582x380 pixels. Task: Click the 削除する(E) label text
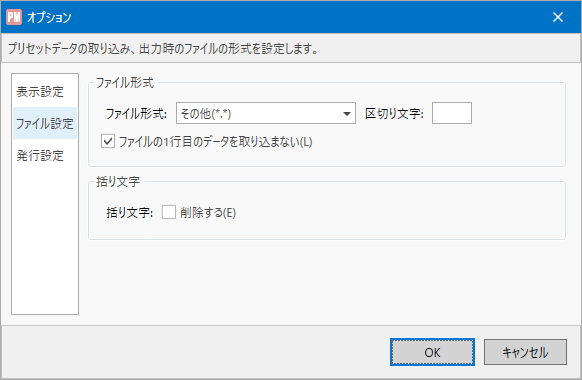pos(208,213)
